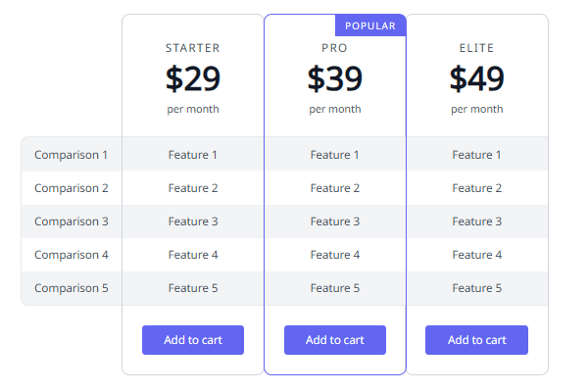Click the $39 price
The height and width of the screenshot is (392, 588).
(335, 78)
